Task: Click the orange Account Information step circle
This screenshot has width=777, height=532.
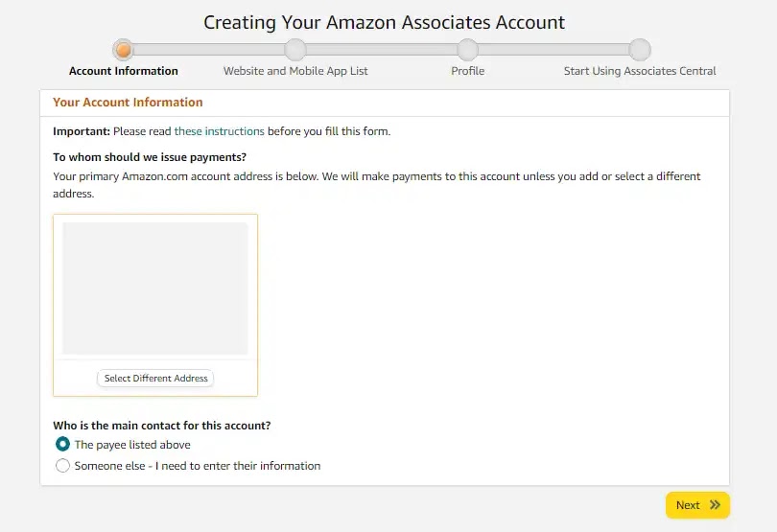Action: click(123, 49)
